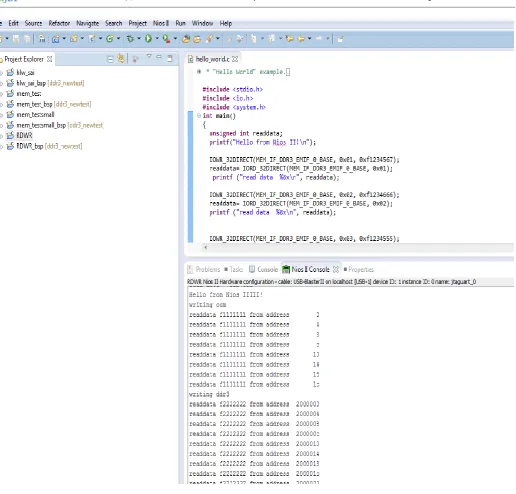Viewport: 516px width, 494px height.
Task: Open the Run menu
Action: coord(180,23)
